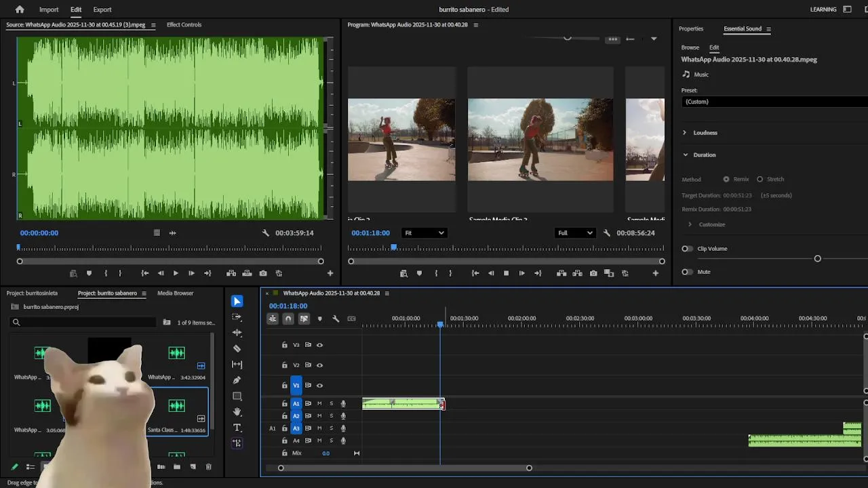Select the Hand tool
The height and width of the screenshot is (488, 868).
[237, 411]
